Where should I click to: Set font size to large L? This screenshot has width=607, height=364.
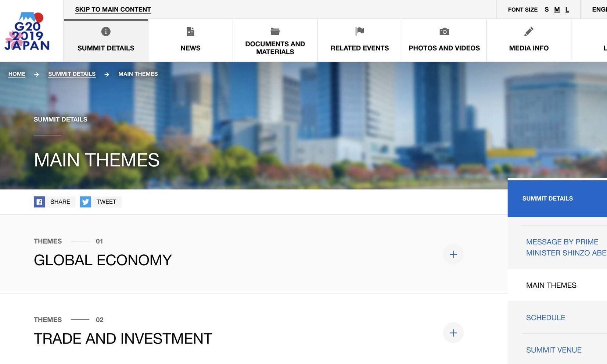[567, 10]
